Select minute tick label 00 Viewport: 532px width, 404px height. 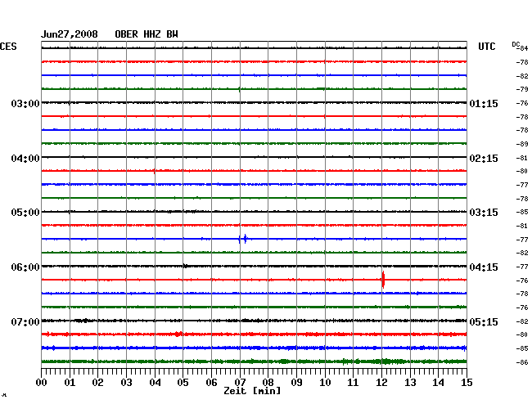(42, 382)
